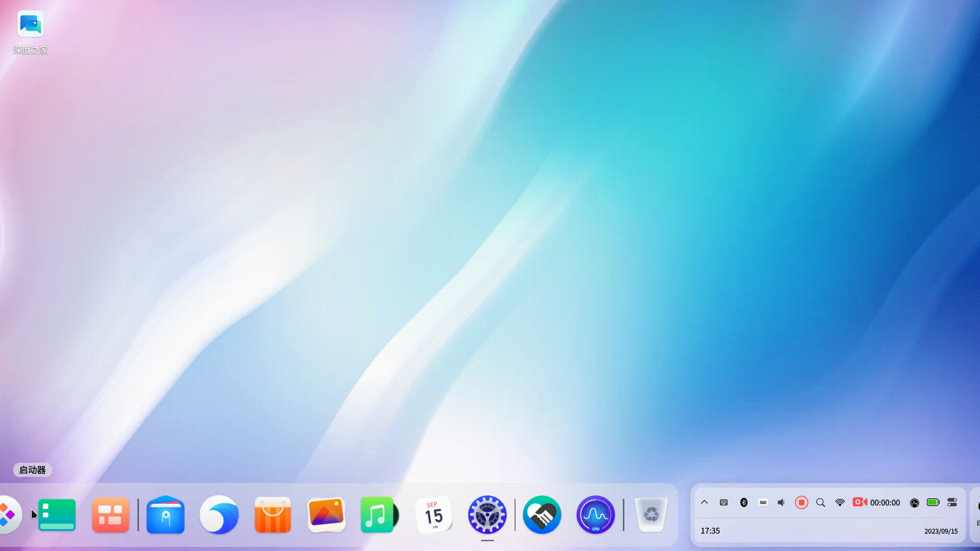Open the Calendar showing September 15
The image size is (980, 551).
tap(434, 515)
